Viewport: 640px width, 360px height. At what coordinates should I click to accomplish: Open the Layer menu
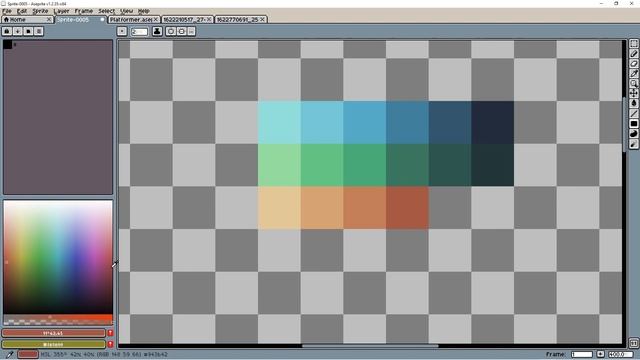61,11
